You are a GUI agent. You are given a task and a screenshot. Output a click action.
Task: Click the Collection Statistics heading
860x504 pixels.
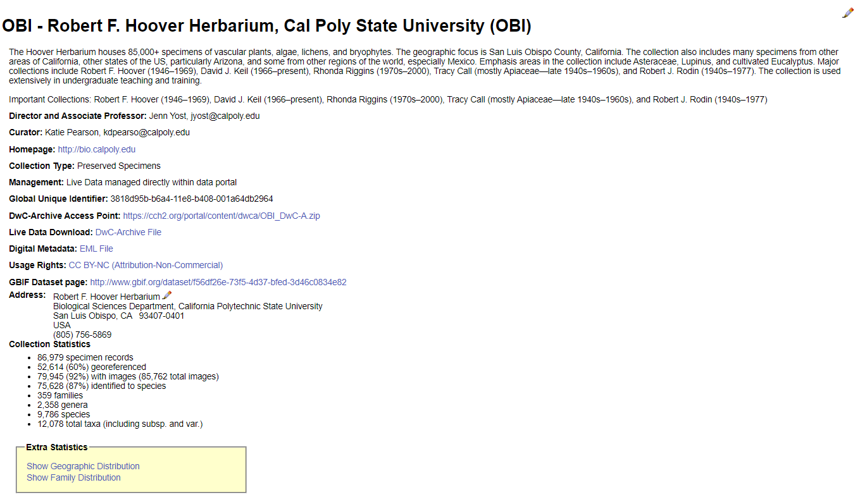click(49, 344)
